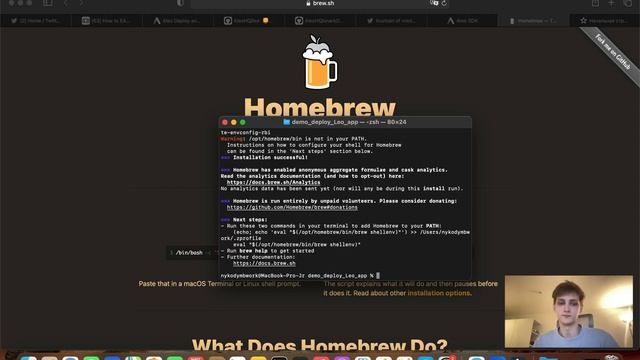Close the Terminal window with red button
The image size is (640, 360).
pyautogui.click(x=225, y=122)
